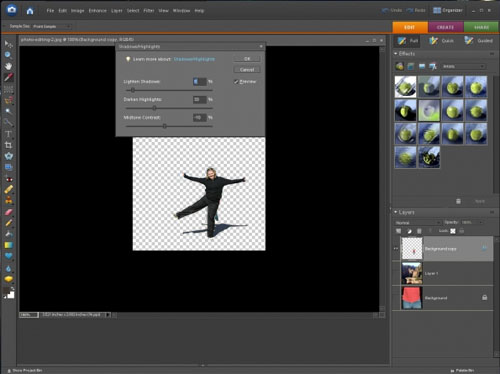Select the Custom Shape heart tool
500x374 pixels.
(x=9, y=256)
